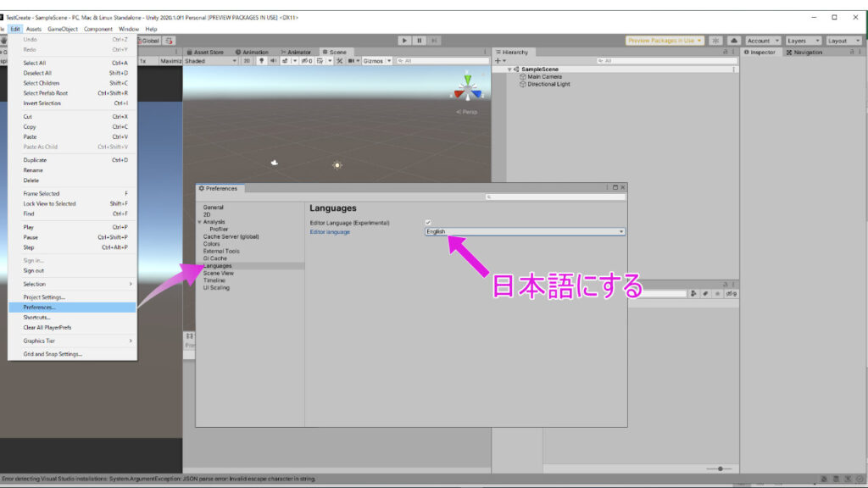Switch to the Animator tab
The image size is (868, 488).
(297, 52)
